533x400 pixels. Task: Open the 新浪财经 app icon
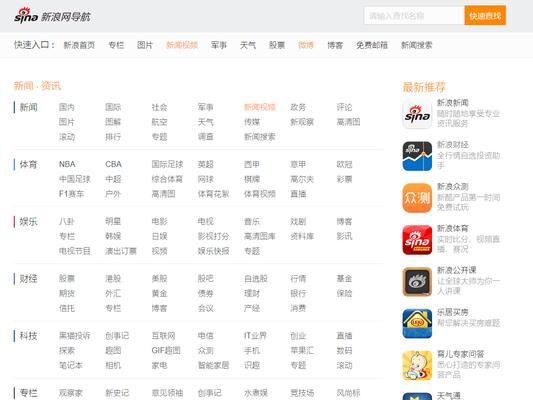(x=417, y=156)
